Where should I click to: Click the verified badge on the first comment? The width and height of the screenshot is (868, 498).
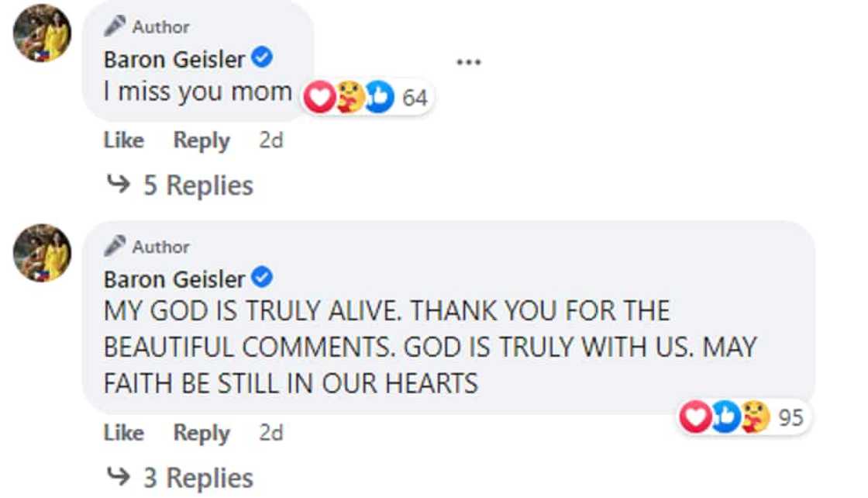263,58
